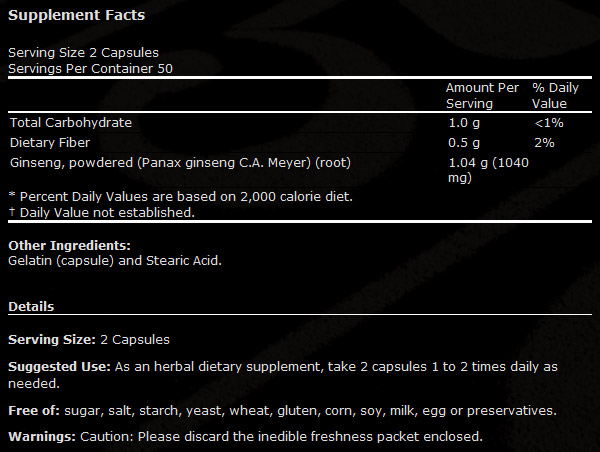The image size is (600, 452).
Task: Click the % Daily Value column header
Action: [555, 96]
